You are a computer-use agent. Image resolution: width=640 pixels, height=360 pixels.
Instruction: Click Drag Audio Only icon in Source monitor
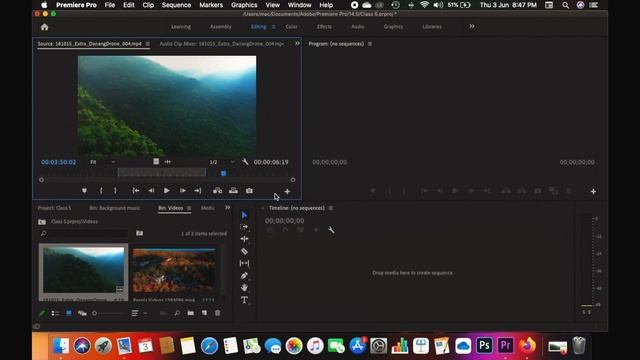pos(168,162)
